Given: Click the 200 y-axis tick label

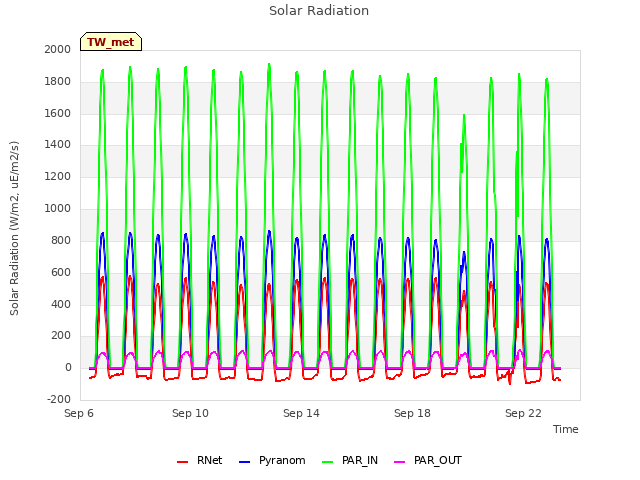Looking at the screenshot, I should (61, 336).
